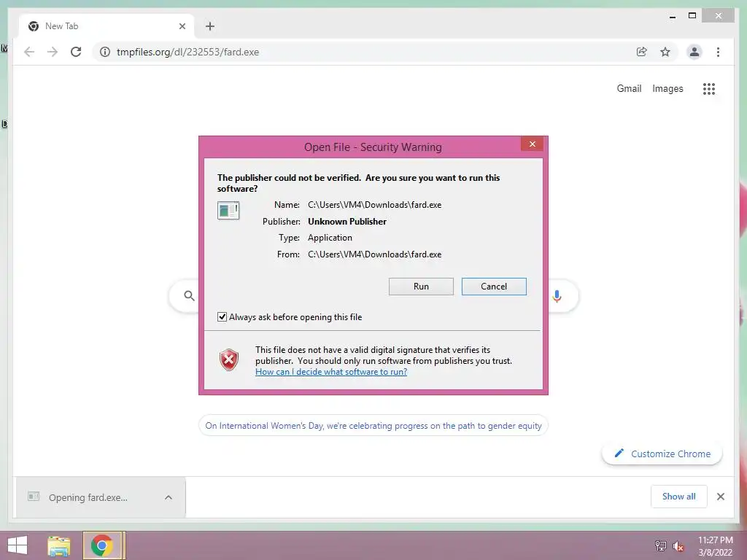Uncheck Always ask before opening this file
This screenshot has width=747, height=560.
point(222,317)
